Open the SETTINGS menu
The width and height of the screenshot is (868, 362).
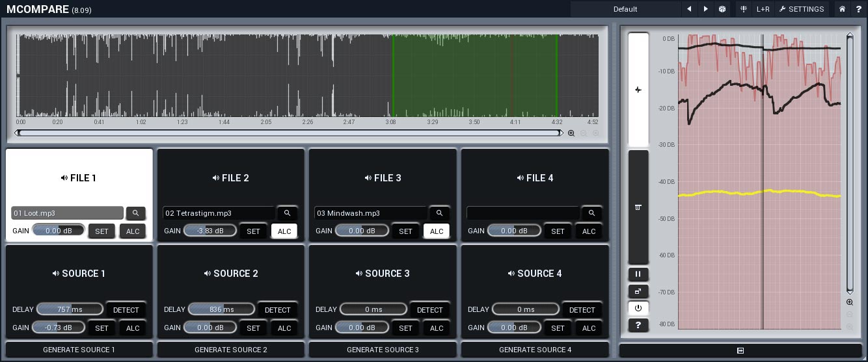click(x=802, y=9)
